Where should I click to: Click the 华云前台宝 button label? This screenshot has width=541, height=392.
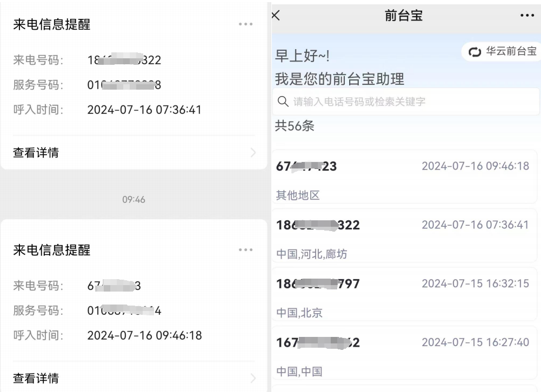(511, 52)
